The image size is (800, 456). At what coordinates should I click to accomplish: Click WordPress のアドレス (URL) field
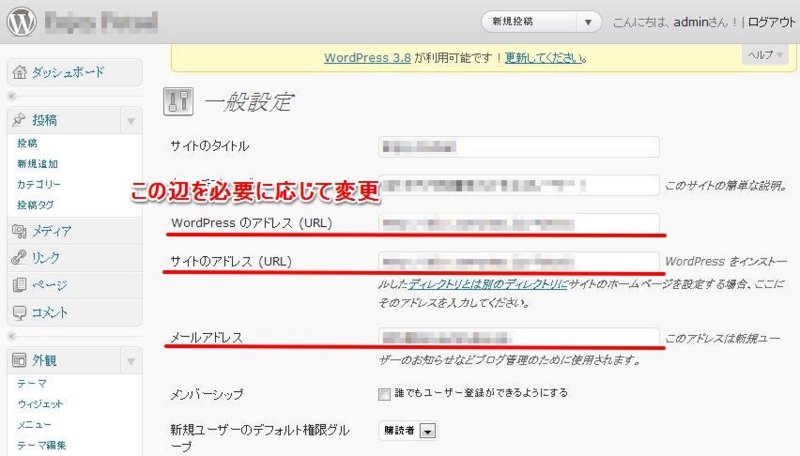tap(518, 223)
